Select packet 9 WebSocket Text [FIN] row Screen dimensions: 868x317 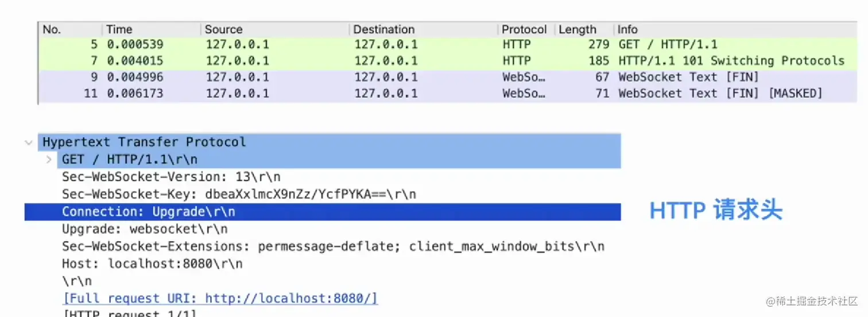click(x=448, y=77)
